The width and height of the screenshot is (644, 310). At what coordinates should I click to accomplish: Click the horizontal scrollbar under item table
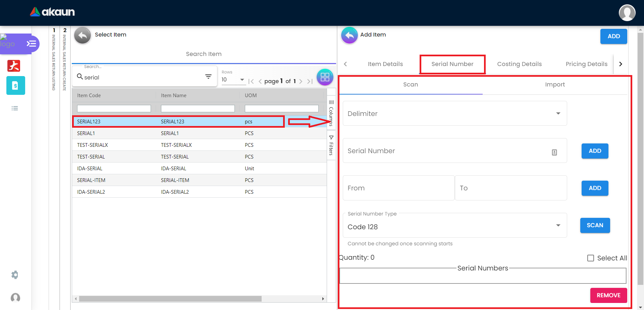tap(170, 299)
